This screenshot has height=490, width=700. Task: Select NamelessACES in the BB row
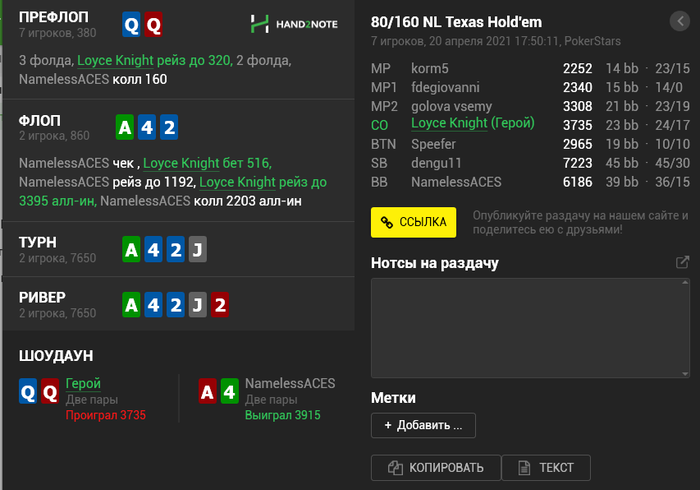pyautogui.click(x=456, y=182)
